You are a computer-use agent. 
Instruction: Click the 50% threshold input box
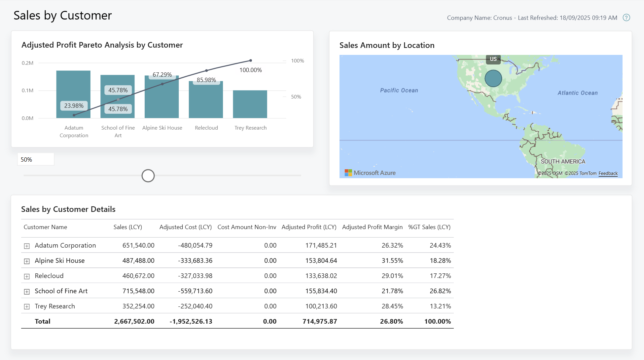point(35,159)
